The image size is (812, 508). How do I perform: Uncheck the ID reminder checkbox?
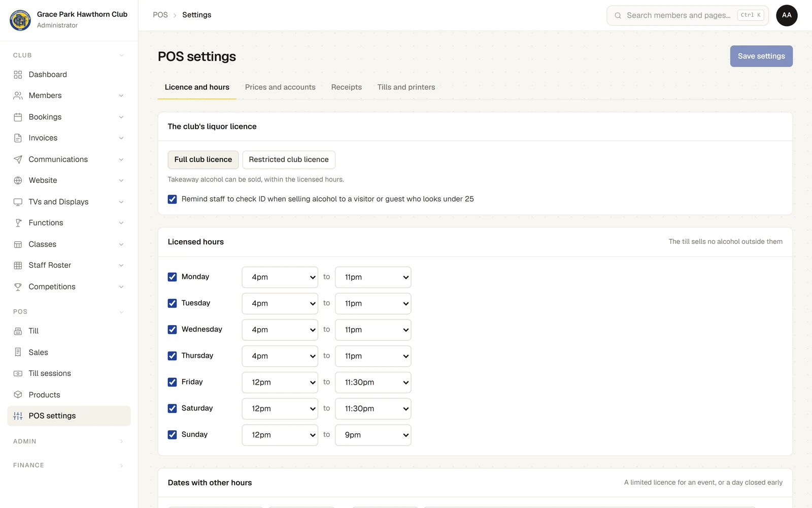pyautogui.click(x=173, y=199)
